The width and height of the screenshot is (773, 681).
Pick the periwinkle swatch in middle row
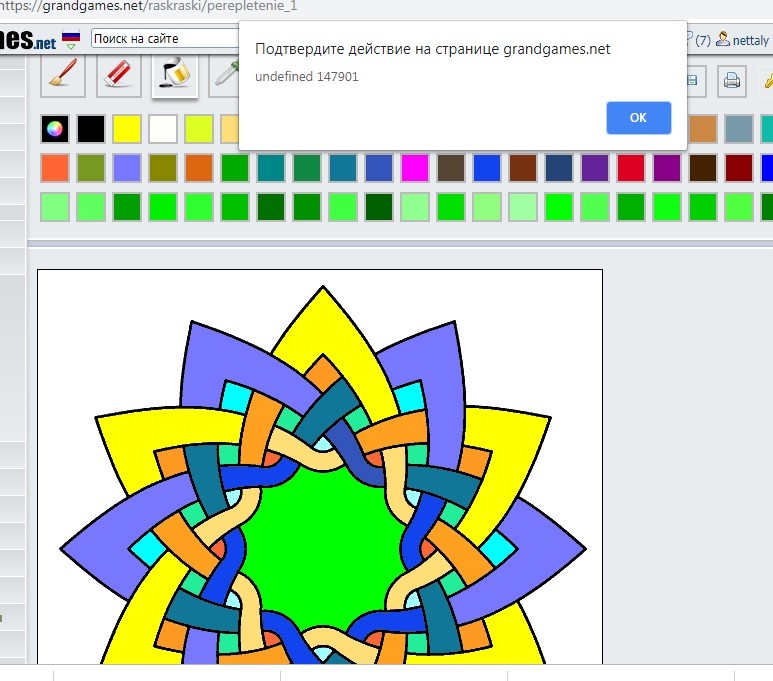[127, 168]
